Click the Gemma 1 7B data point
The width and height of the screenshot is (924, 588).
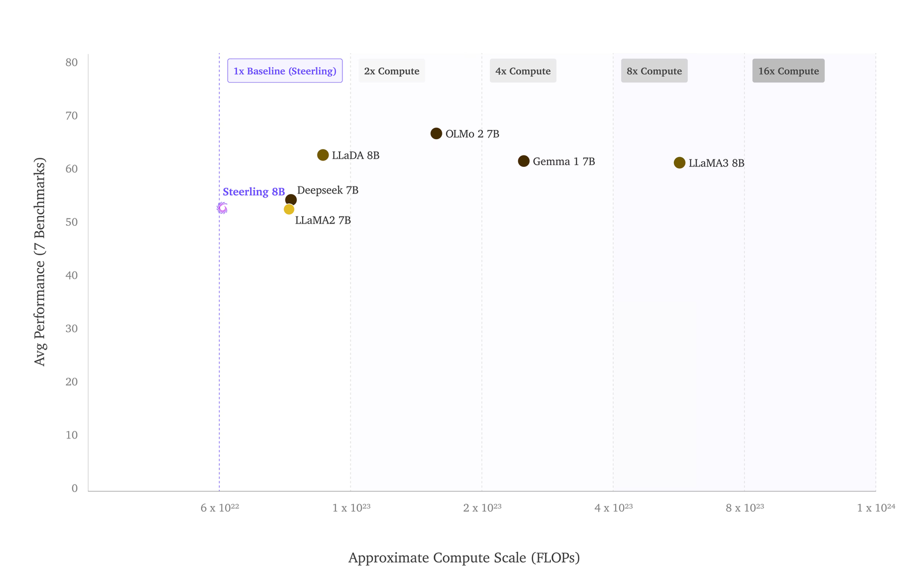(524, 161)
